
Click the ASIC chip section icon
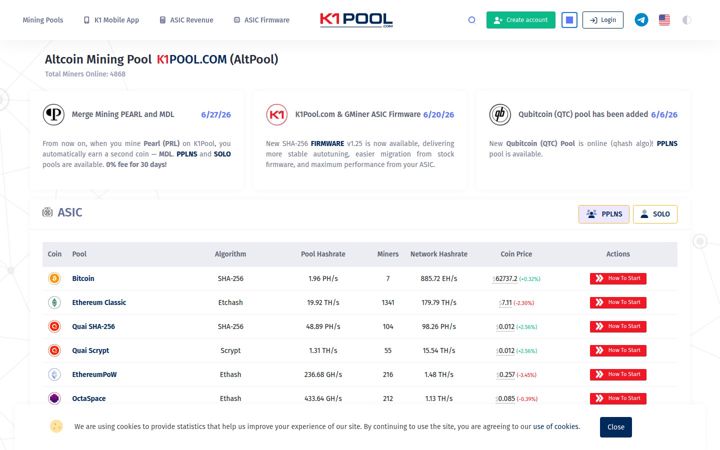click(47, 212)
